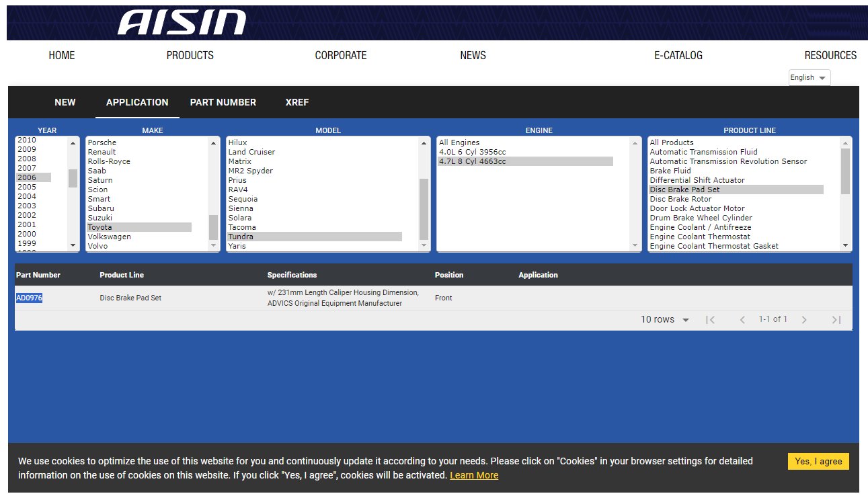Select Prius in the Model list

coord(237,180)
